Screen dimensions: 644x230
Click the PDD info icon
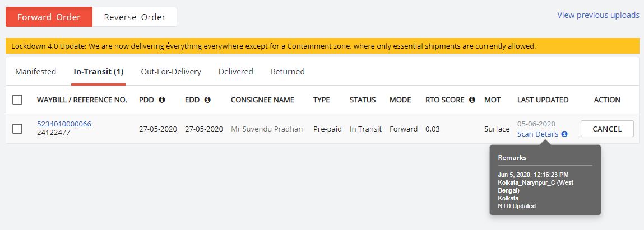[162, 100]
